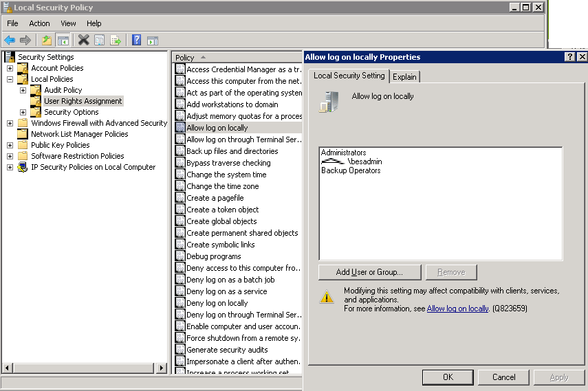Click the Up one level folder icon
This screenshot has height=391, width=588.
(x=46, y=41)
